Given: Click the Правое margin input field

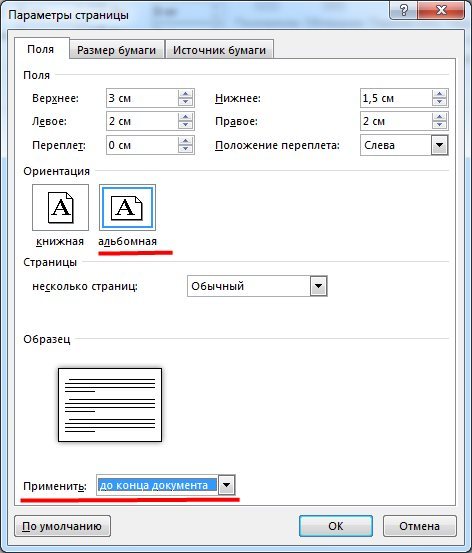Looking at the screenshot, I should coord(396,121).
